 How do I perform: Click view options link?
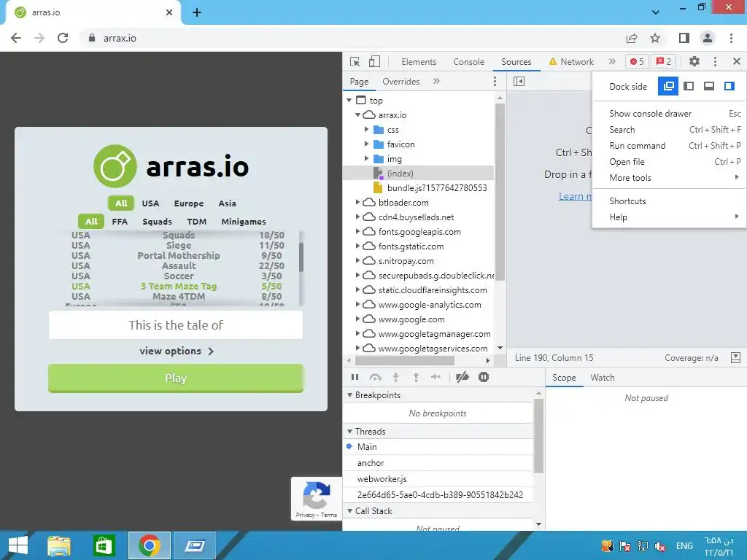click(177, 351)
